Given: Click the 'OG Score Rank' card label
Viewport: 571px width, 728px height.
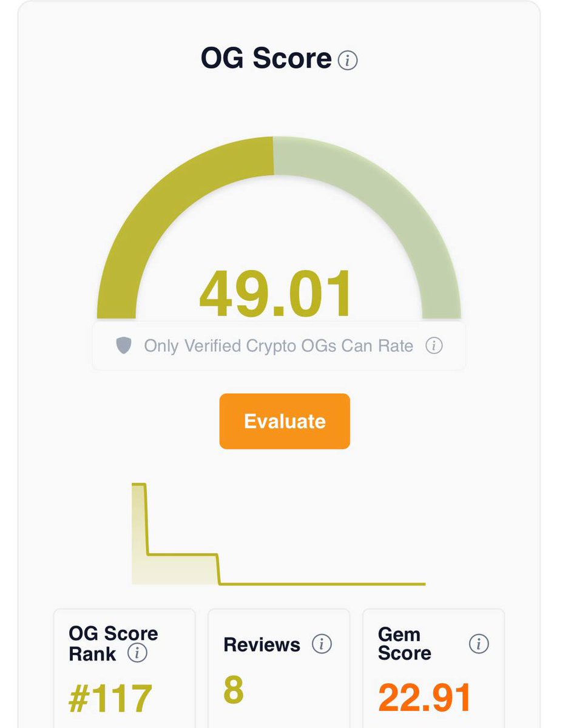Looking at the screenshot, I should point(113,644).
